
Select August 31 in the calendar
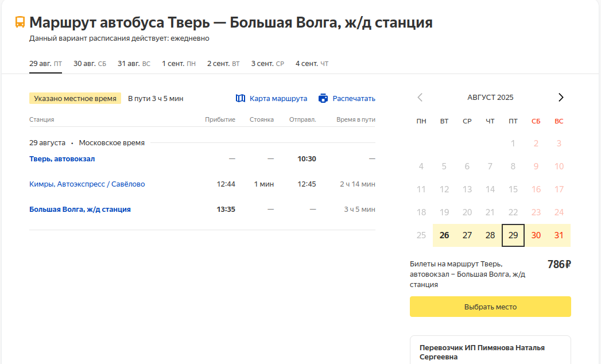click(559, 235)
